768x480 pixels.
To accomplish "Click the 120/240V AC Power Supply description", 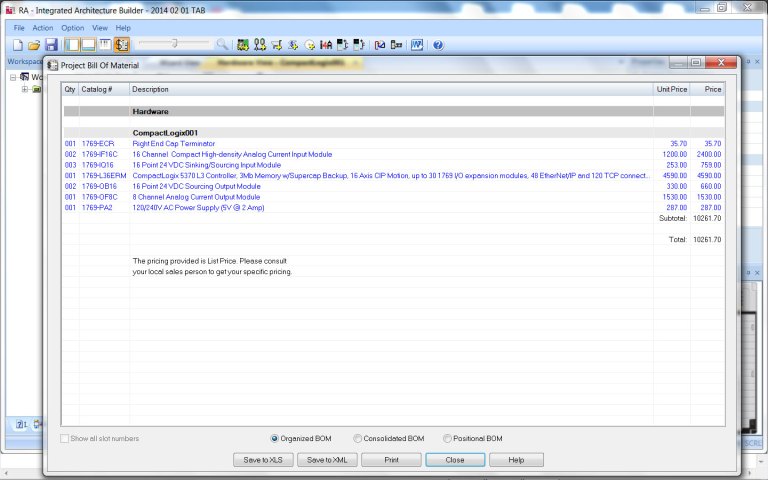I will pos(198,208).
